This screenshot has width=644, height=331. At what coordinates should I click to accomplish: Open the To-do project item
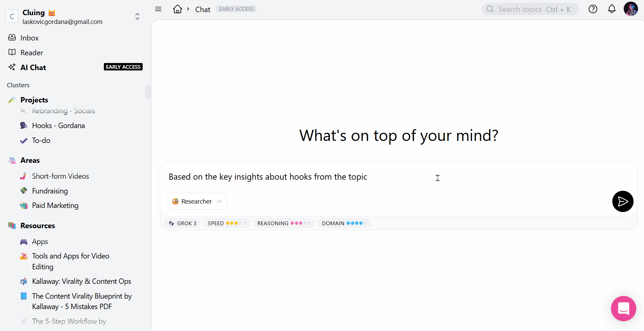(x=41, y=140)
